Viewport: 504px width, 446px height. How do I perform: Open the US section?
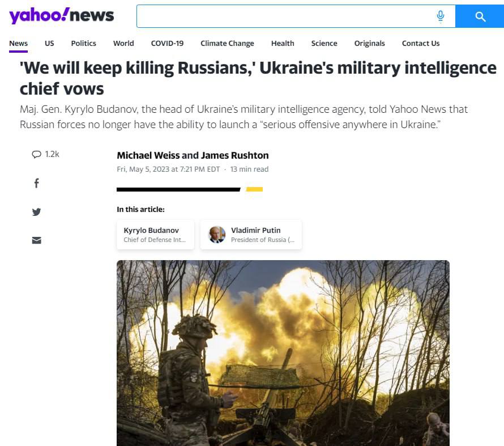[x=49, y=44]
